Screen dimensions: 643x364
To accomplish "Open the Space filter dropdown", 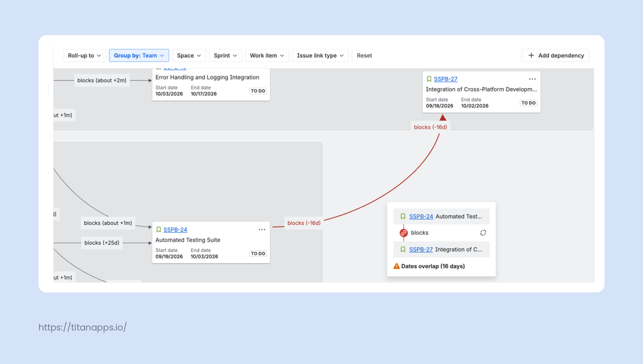I will pos(189,55).
